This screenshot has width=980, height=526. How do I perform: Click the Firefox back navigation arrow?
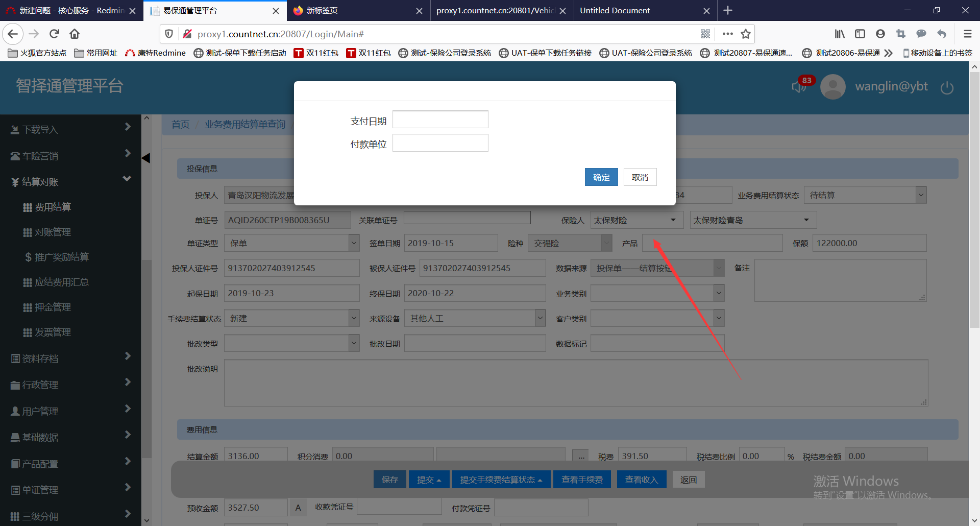[x=13, y=34]
